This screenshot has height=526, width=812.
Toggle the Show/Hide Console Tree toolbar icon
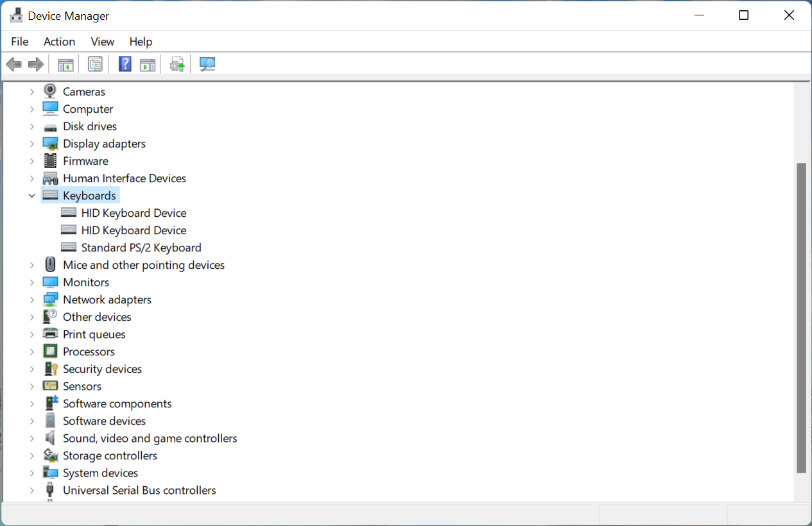coord(65,64)
